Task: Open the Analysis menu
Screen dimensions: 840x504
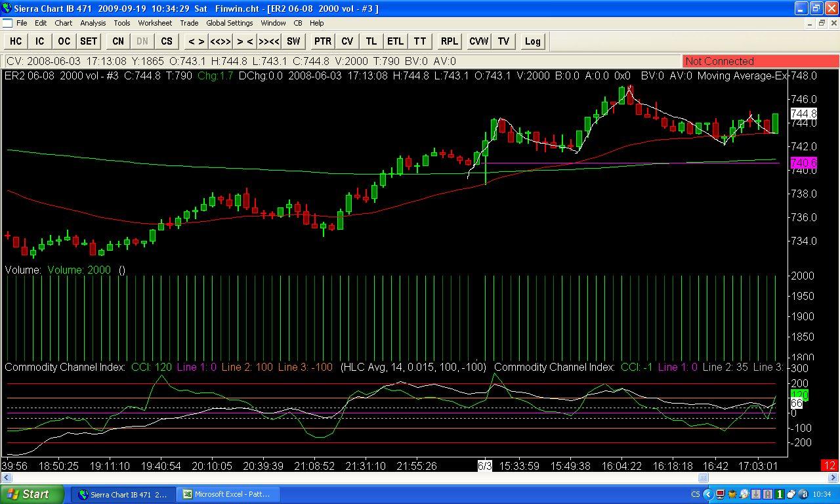Action: point(93,23)
